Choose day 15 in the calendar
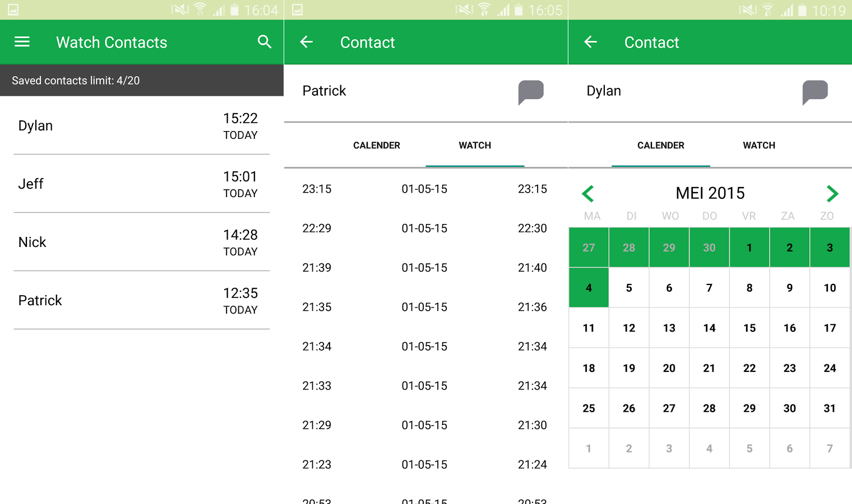852x504 pixels. point(749,328)
